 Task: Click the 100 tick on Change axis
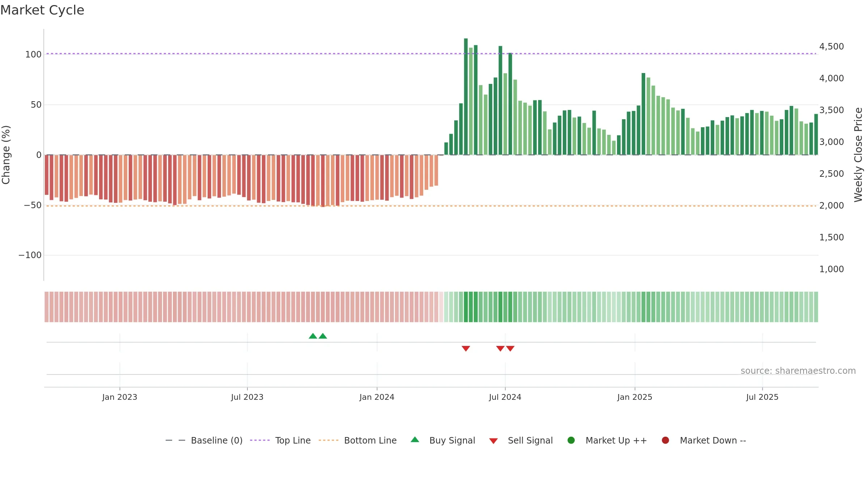pos(33,55)
